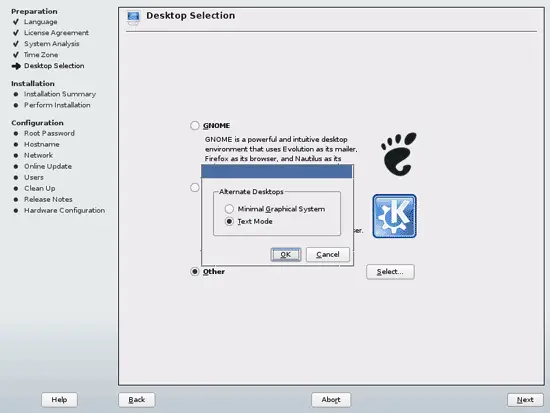Click Online Update step in sidebar
The image size is (550, 413).
click(x=48, y=166)
